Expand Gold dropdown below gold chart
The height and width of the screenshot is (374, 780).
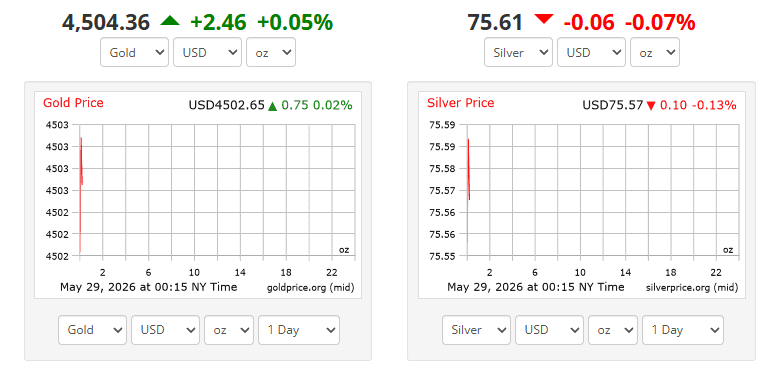coord(93,330)
